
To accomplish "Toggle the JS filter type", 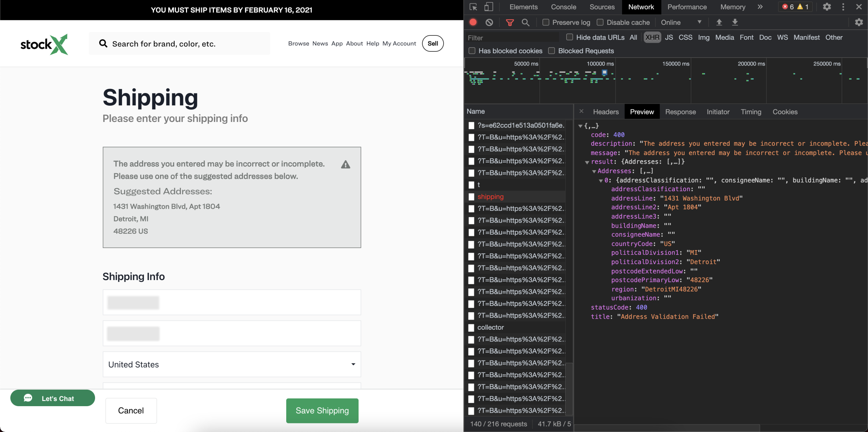I will (669, 37).
